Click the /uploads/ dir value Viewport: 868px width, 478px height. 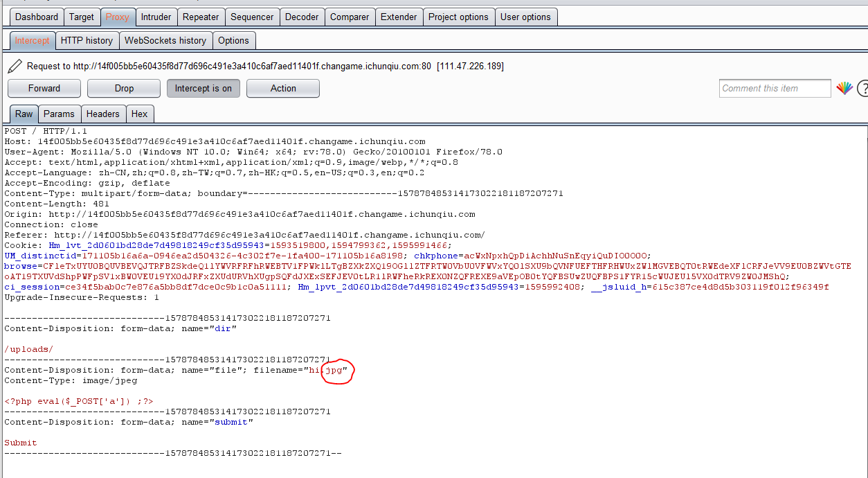[x=28, y=349]
